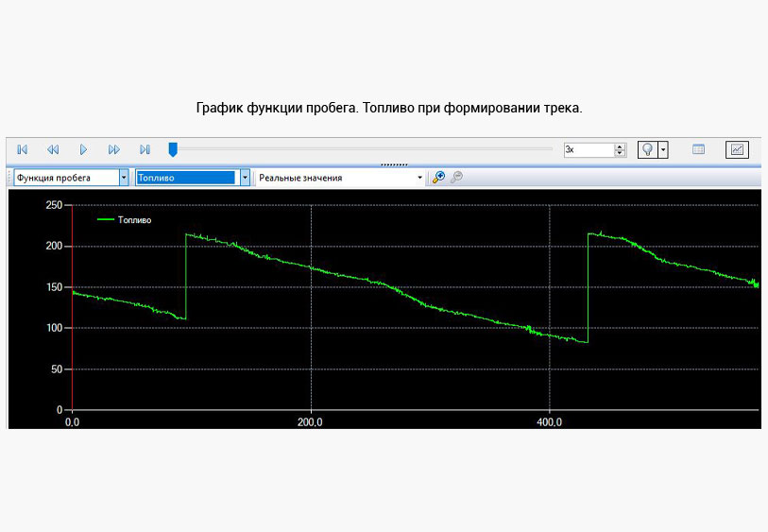Toggle the chart view icon
The image size is (768, 532).
point(737,149)
